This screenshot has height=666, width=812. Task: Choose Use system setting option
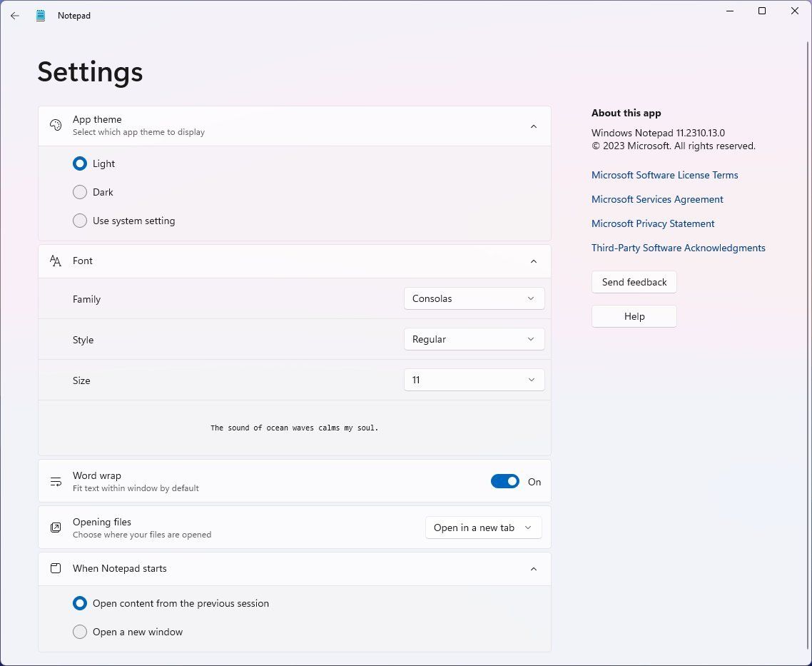click(80, 221)
